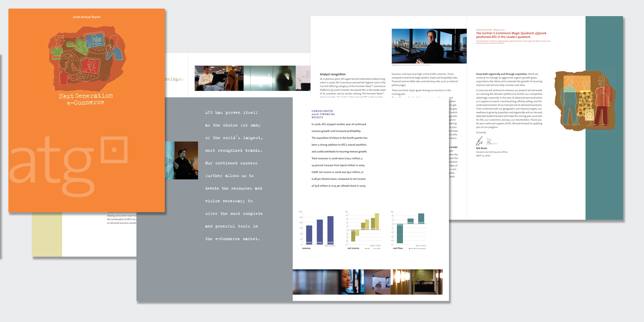The width and height of the screenshot is (644, 322).
Task: Click the 'cash flow' chart label
Action: coord(398,248)
